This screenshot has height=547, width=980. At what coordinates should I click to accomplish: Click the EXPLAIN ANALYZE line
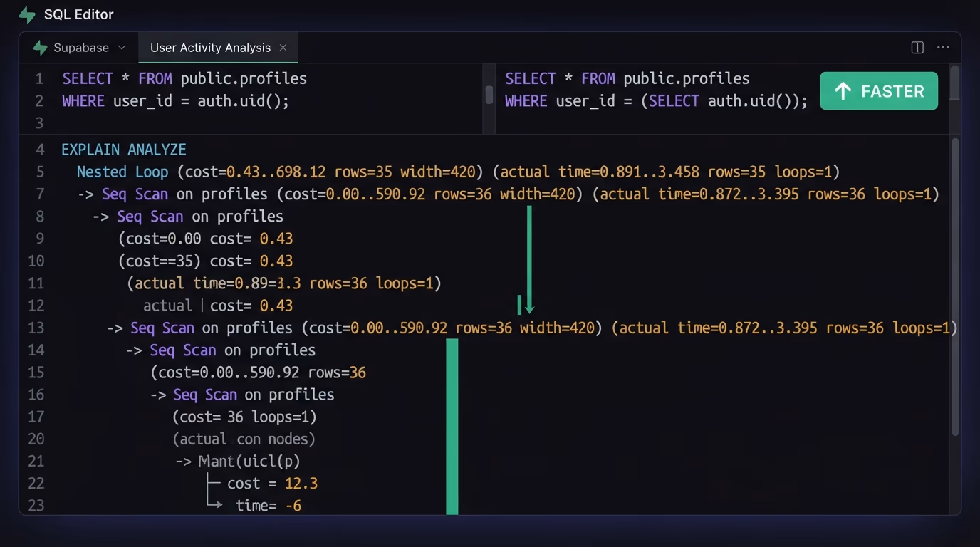pyautogui.click(x=124, y=150)
